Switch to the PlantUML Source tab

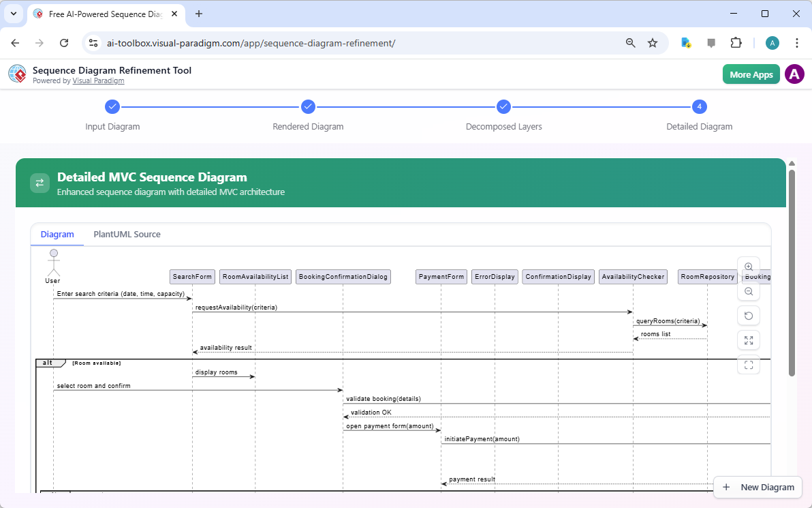tap(127, 234)
